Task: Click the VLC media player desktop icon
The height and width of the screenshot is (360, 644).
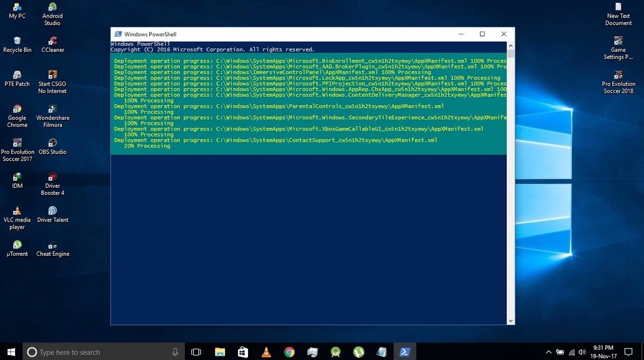Action: [x=17, y=211]
